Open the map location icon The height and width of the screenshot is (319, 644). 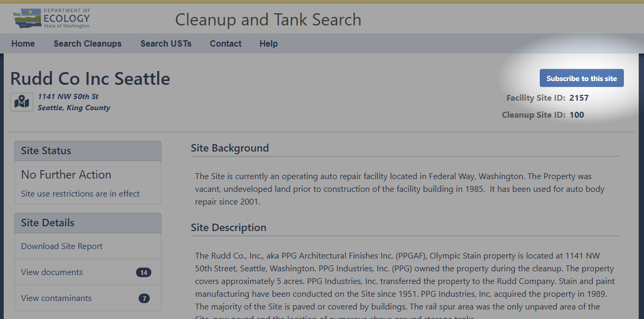tap(22, 102)
